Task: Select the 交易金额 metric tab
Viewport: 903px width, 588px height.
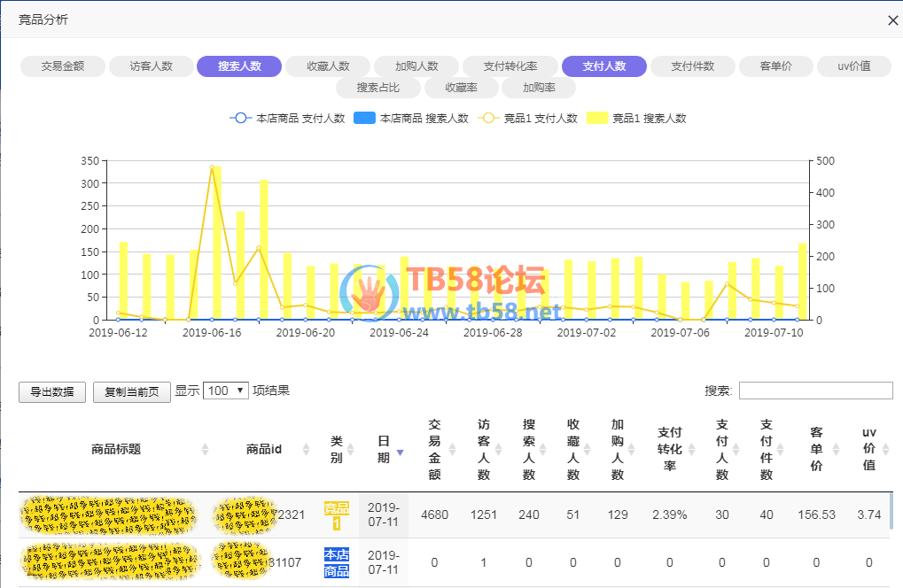Action: point(63,66)
